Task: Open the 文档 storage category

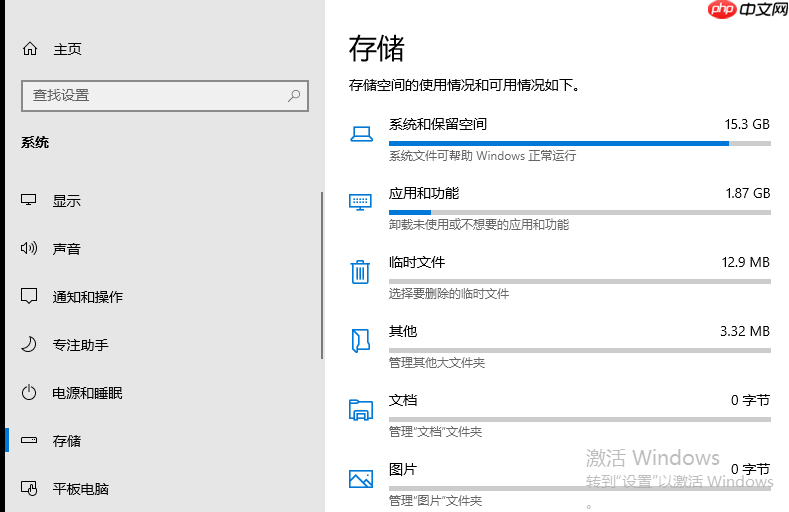Action: tap(560, 415)
